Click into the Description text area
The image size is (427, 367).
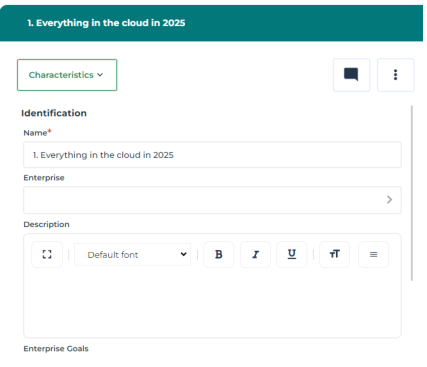(x=212, y=302)
